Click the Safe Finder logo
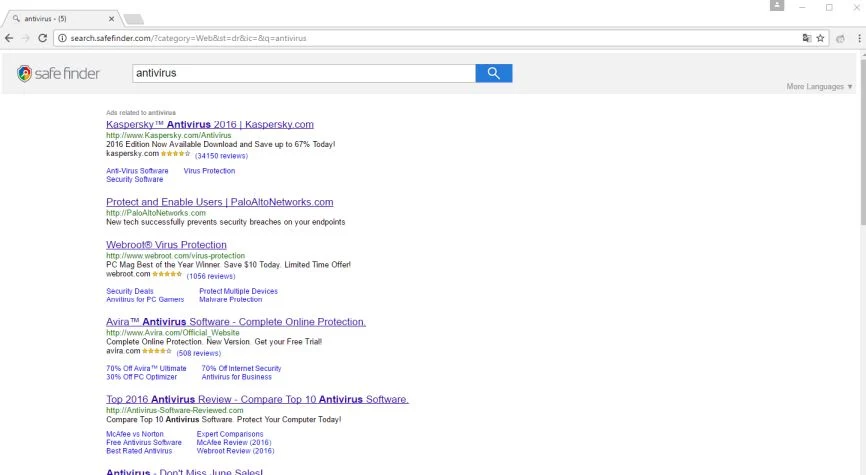866x475 pixels. point(58,73)
